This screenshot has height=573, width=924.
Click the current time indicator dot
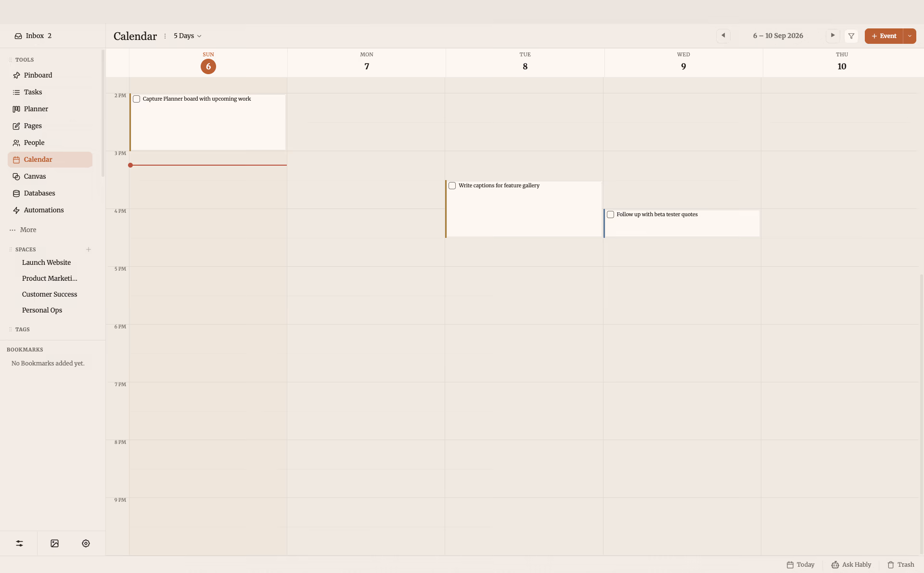coord(130,165)
